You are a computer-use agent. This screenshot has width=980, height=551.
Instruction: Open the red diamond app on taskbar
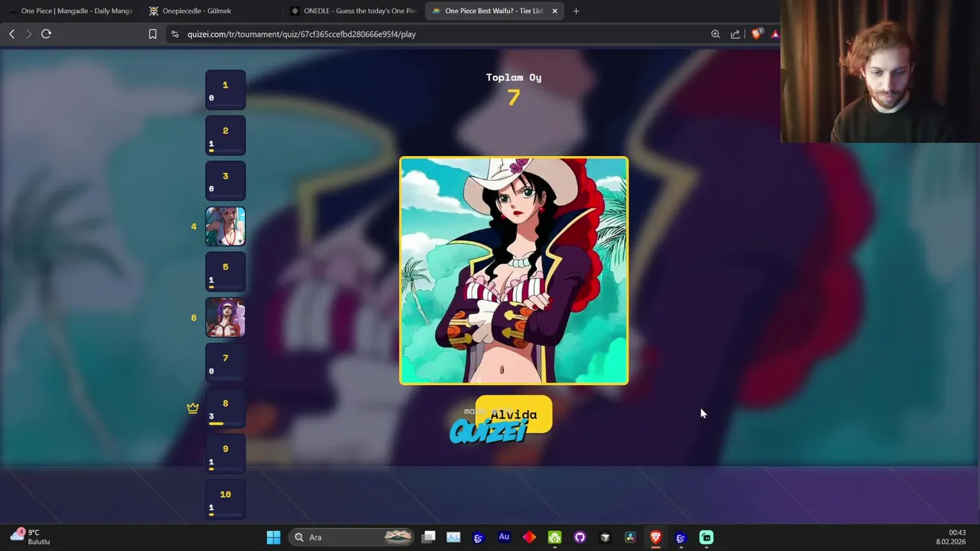click(x=529, y=537)
